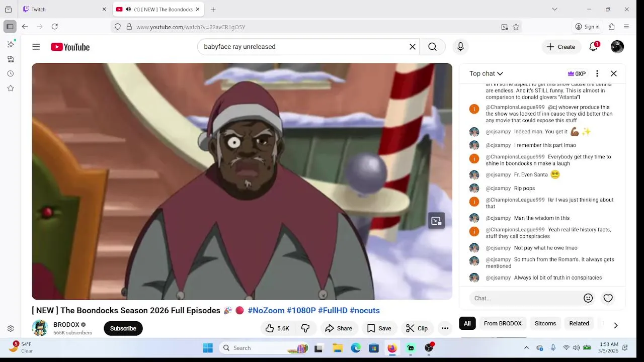Open the emoji picker in chat

(x=588, y=298)
